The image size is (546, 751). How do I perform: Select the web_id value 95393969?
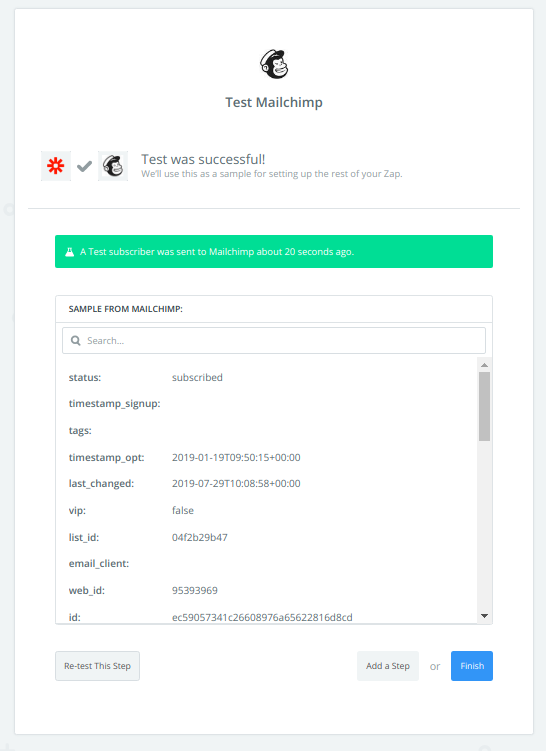(x=194, y=591)
